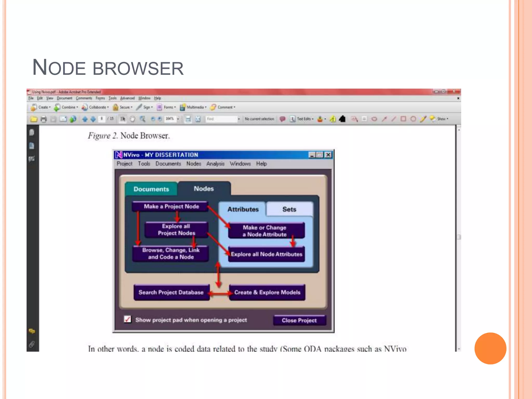
Task: Click the scrolling pages fit-width icon
Action: pyautogui.click(x=188, y=119)
